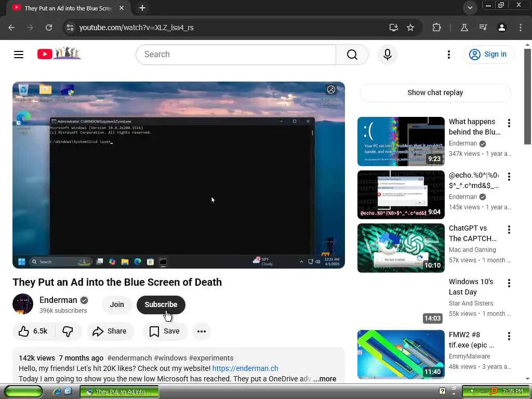Viewport: 532px width, 399px height.
Task: Click the '142k views' text in description
Action: (37, 358)
